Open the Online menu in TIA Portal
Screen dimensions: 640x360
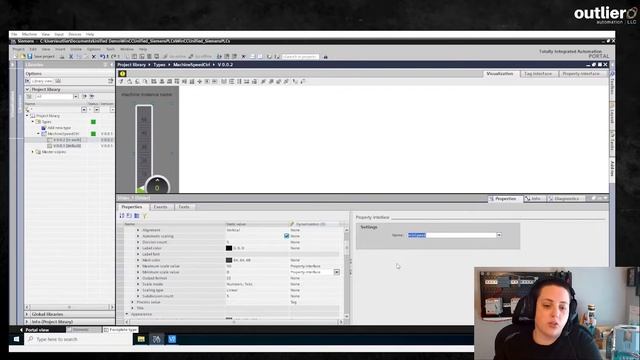(x=76, y=49)
